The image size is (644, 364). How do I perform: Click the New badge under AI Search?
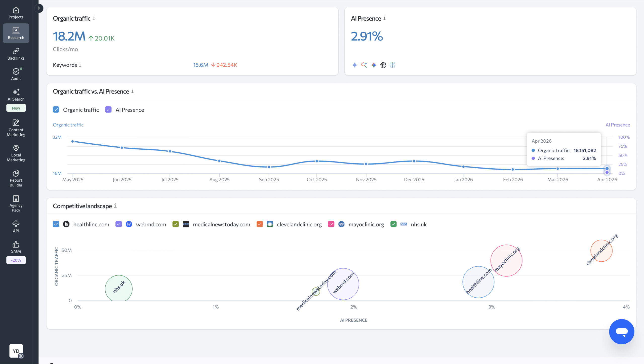[x=16, y=108]
